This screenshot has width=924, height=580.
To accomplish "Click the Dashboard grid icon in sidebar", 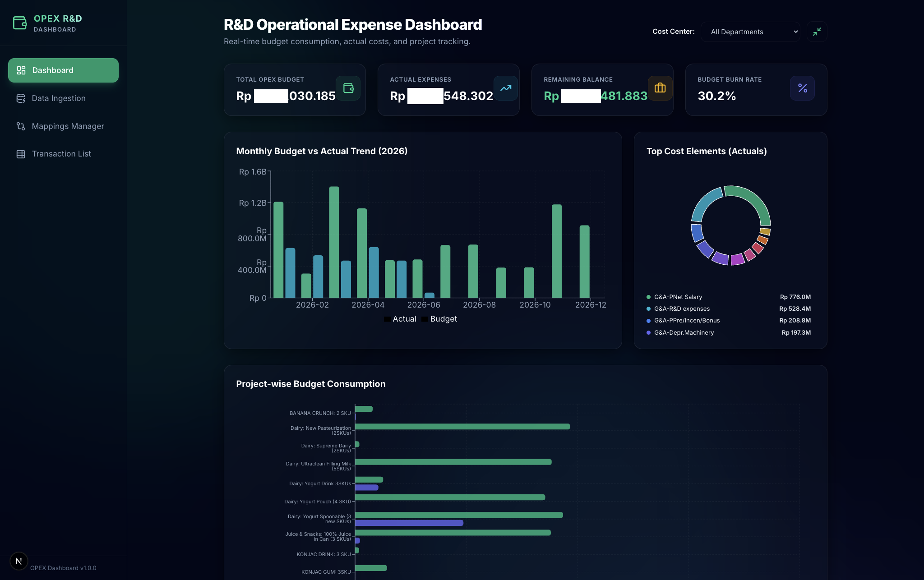I will click(21, 70).
